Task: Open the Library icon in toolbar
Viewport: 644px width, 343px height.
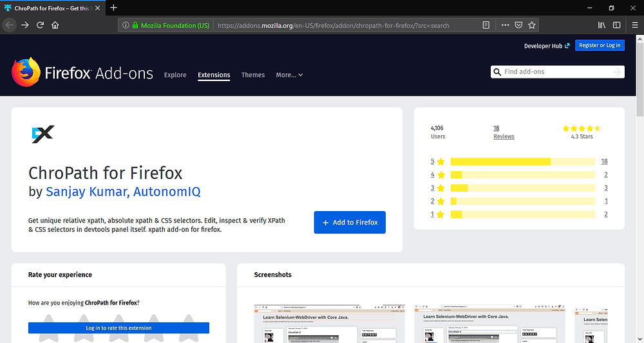Action: [601, 25]
